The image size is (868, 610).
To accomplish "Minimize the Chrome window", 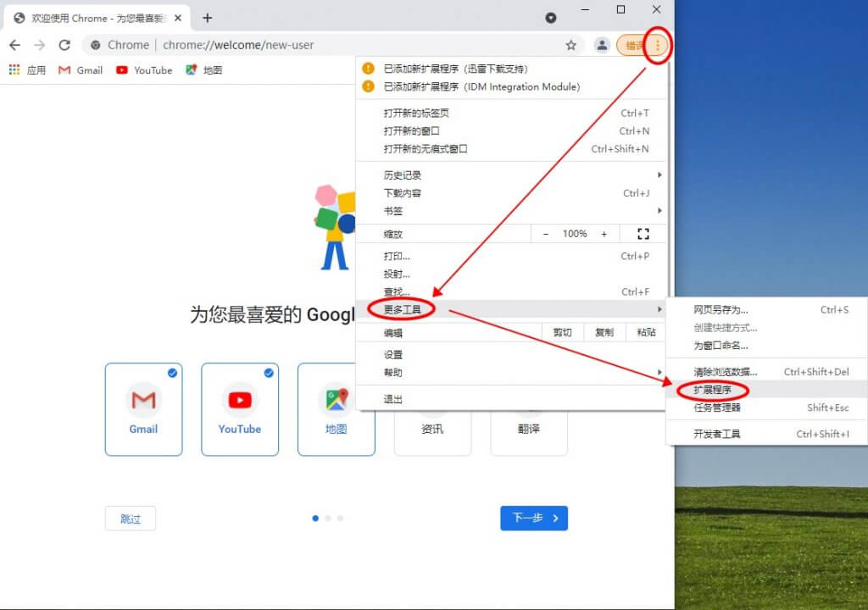I will (x=585, y=9).
